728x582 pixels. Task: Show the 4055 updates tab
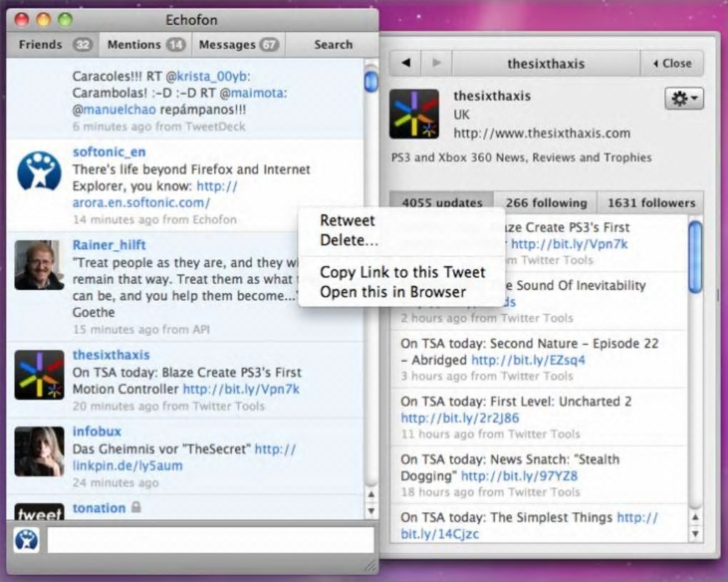point(442,203)
